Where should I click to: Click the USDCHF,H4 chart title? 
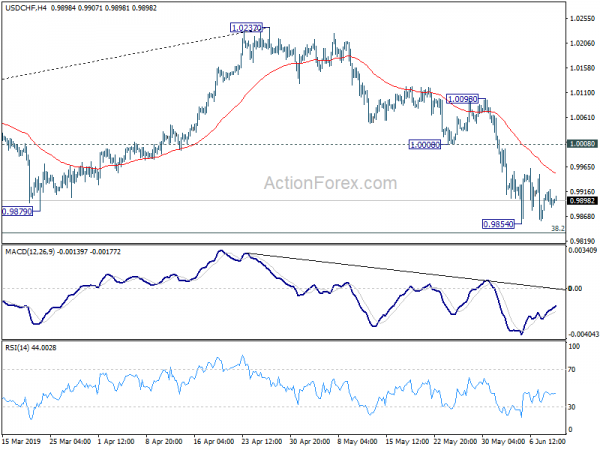[x=26, y=8]
